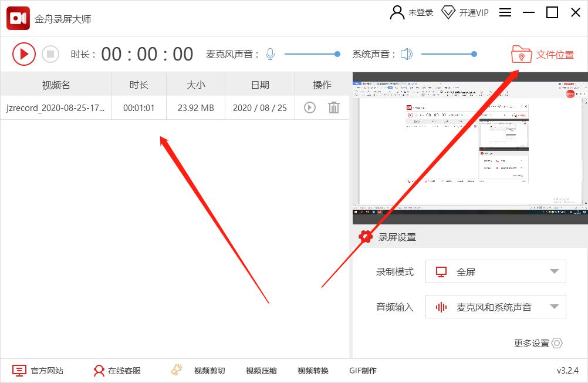Sort by the 视频名 column header
This screenshot has width=588, height=383.
pyautogui.click(x=56, y=85)
